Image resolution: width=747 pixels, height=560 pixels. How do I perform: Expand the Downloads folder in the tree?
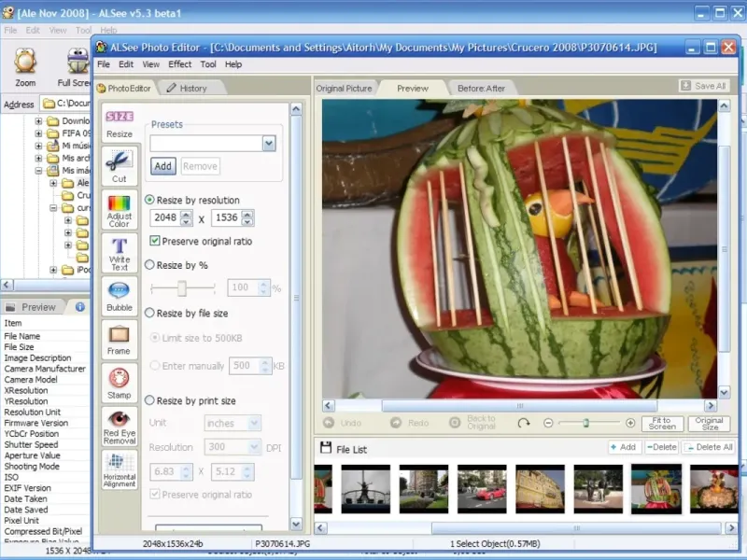point(38,121)
